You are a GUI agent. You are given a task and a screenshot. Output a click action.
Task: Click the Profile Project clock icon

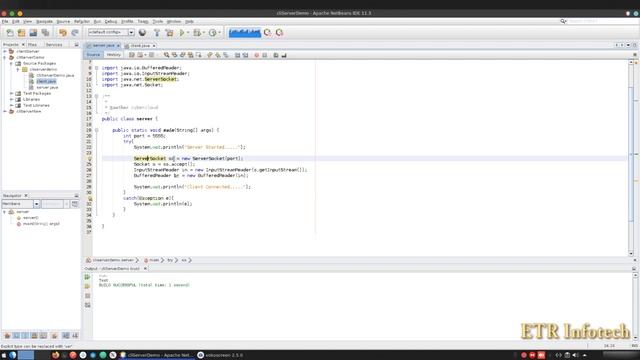pos(212,33)
